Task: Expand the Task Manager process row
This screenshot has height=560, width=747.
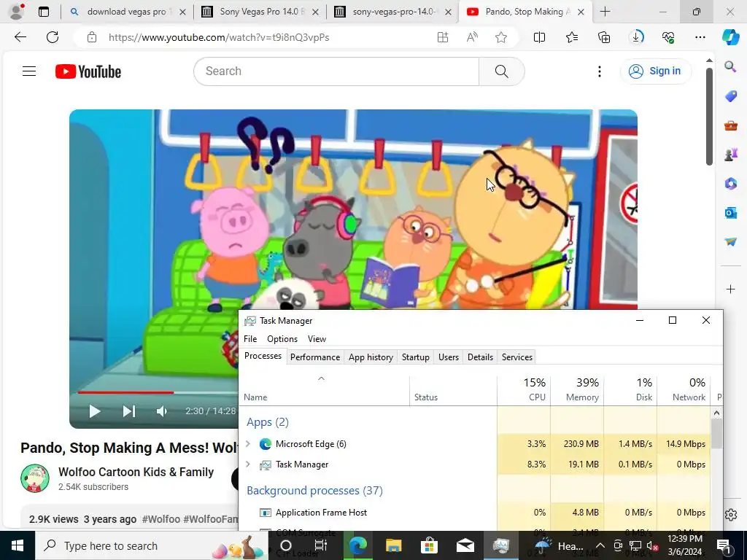Action: click(248, 464)
